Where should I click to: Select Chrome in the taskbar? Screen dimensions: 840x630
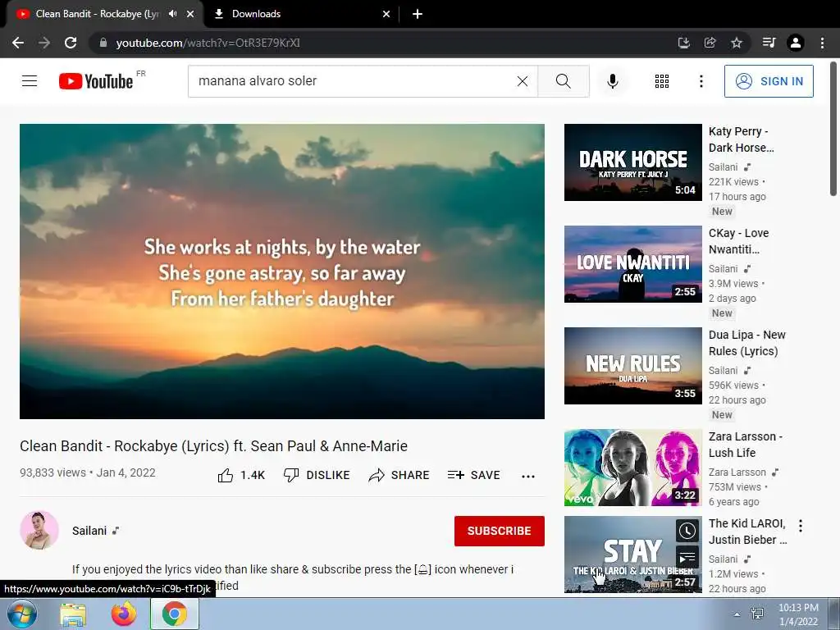point(175,614)
